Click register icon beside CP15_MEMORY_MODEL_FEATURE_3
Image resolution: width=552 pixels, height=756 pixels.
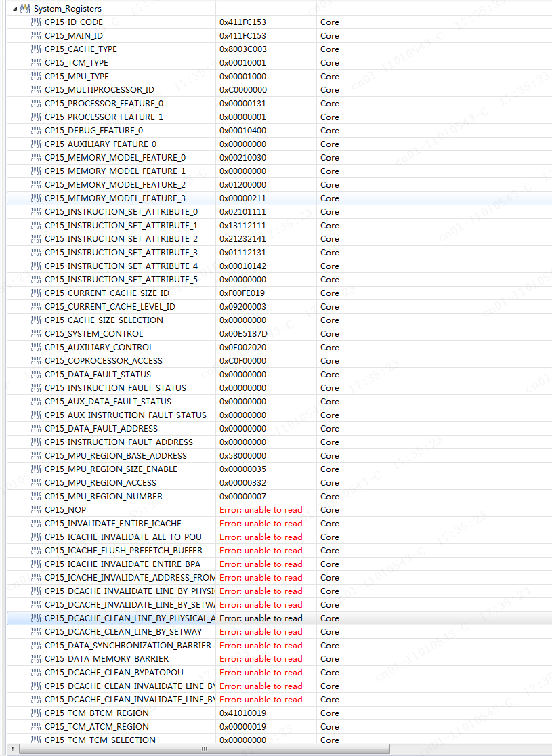coord(36,198)
